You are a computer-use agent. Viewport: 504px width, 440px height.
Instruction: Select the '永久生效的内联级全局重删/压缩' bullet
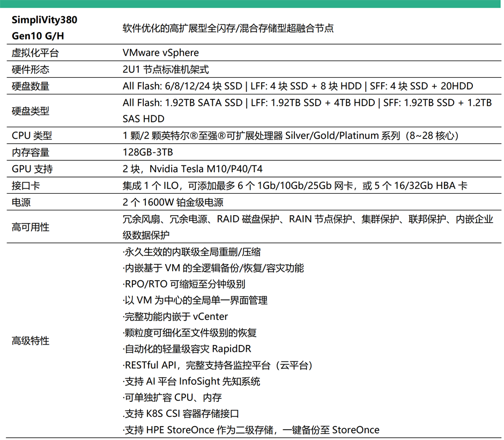click(191, 252)
